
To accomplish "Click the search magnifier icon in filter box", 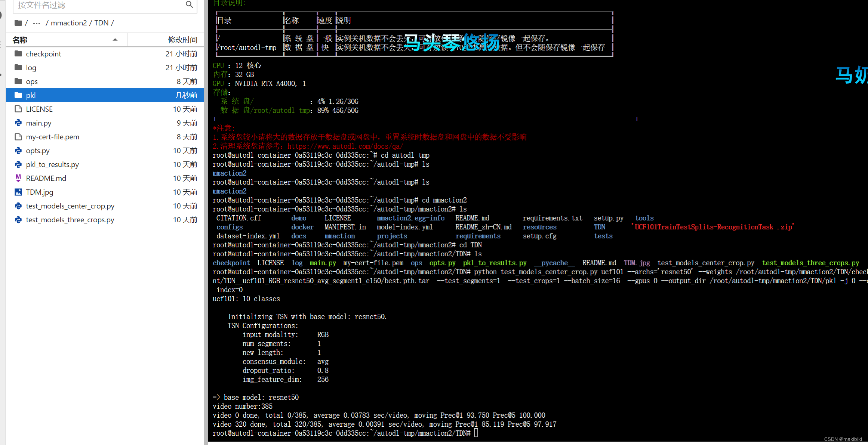I will point(189,4).
